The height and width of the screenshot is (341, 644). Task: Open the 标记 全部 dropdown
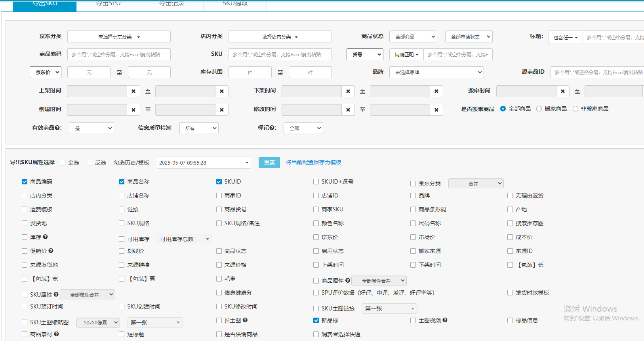tap(303, 128)
